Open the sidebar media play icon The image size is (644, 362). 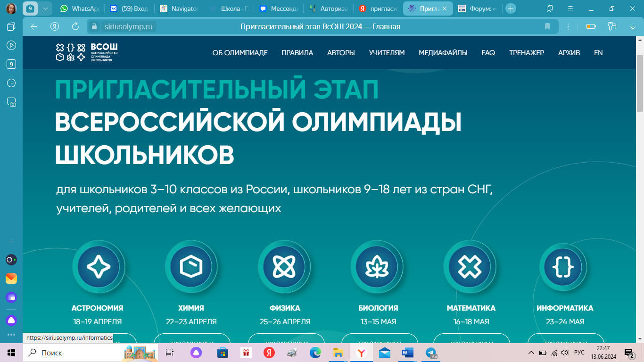click(11, 45)
